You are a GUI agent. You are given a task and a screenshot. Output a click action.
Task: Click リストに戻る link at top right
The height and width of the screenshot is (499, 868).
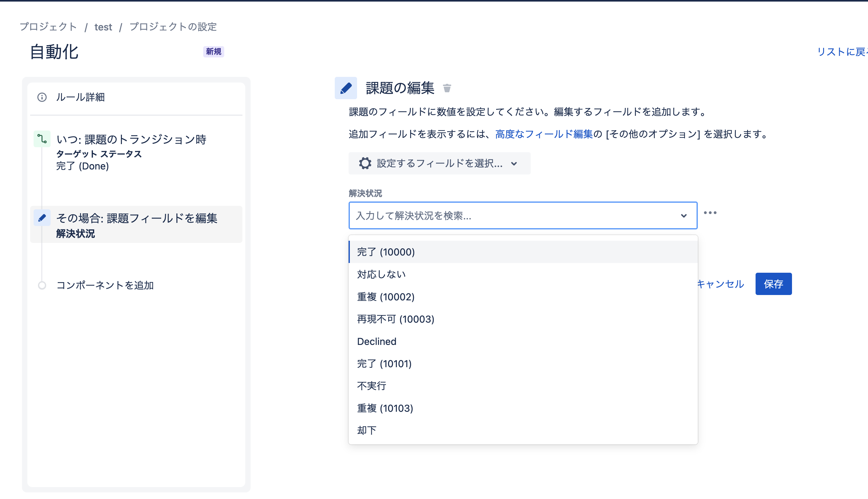point(842,52)
